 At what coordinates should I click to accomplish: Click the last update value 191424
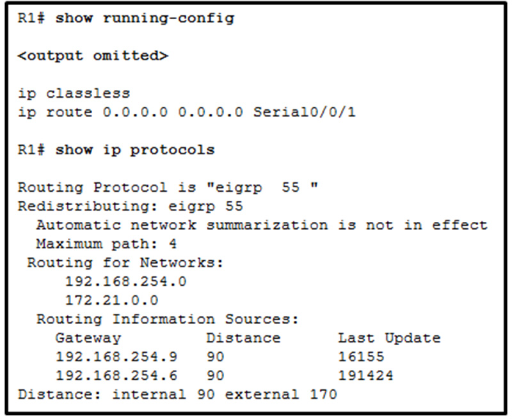point(365,376)
